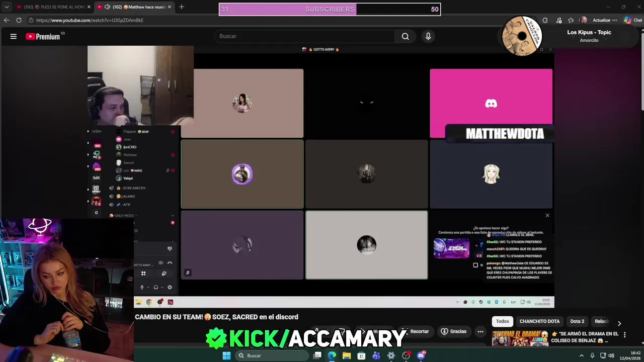Open headphone output options dropdown arrow
Viewport: 644px width, 362px height.
coord(162,287)
